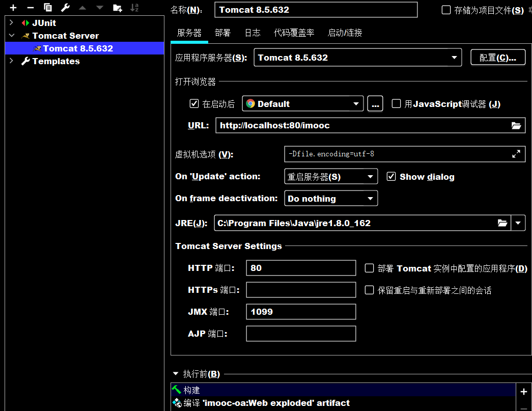Create new folder for configurations
Screen dimensions: 532x411
pyautogui.click(x=118, y=8)
